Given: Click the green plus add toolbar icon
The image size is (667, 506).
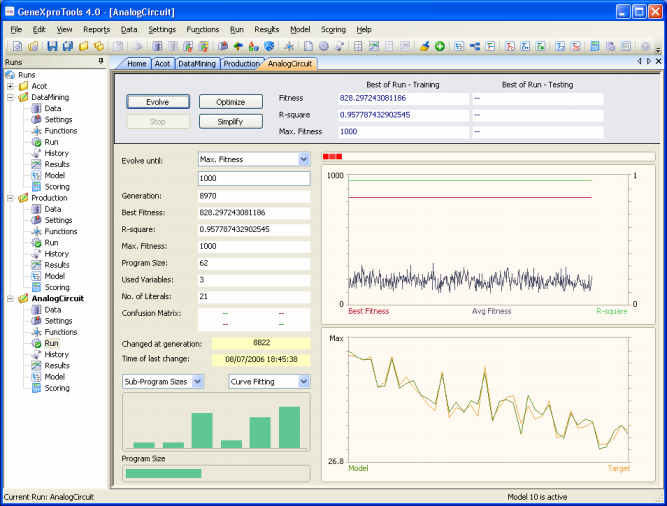Looking at the screenshot, I should [x=439, y=46].
